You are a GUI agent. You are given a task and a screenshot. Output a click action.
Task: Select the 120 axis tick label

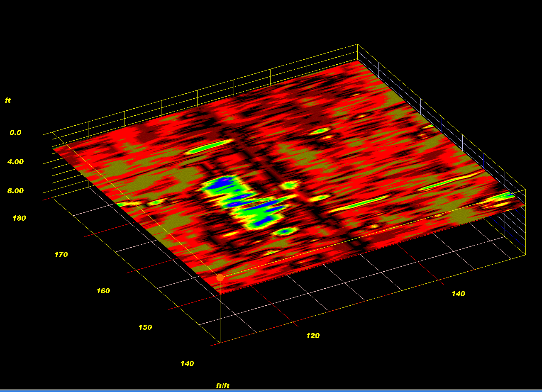click(x=313, y=336)
